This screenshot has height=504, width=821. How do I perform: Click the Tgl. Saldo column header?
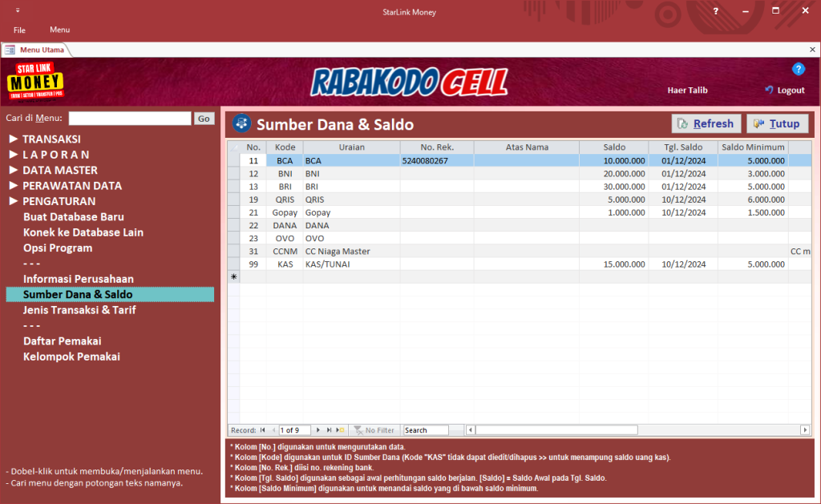click(x=683, y=147)
